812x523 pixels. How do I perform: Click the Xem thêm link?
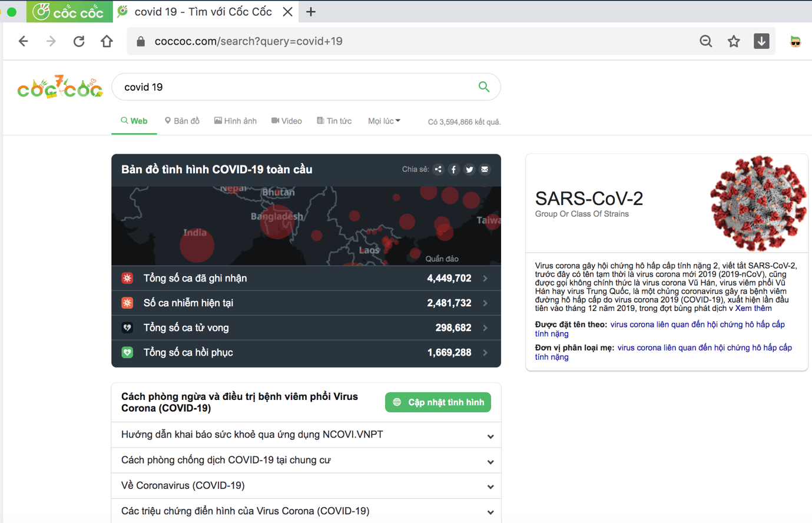coord(753,308)
